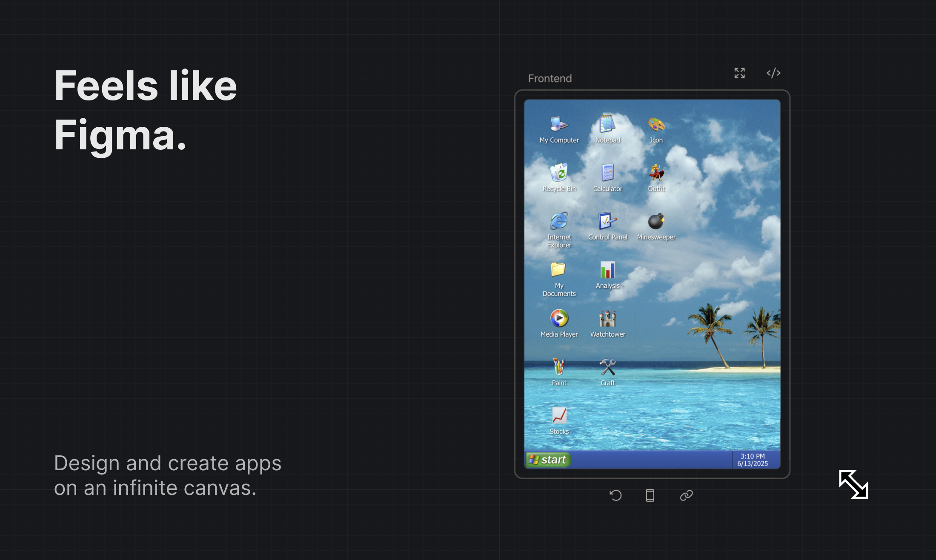Open Paint from the desktop
936x560 pixels.
[559, 367]
